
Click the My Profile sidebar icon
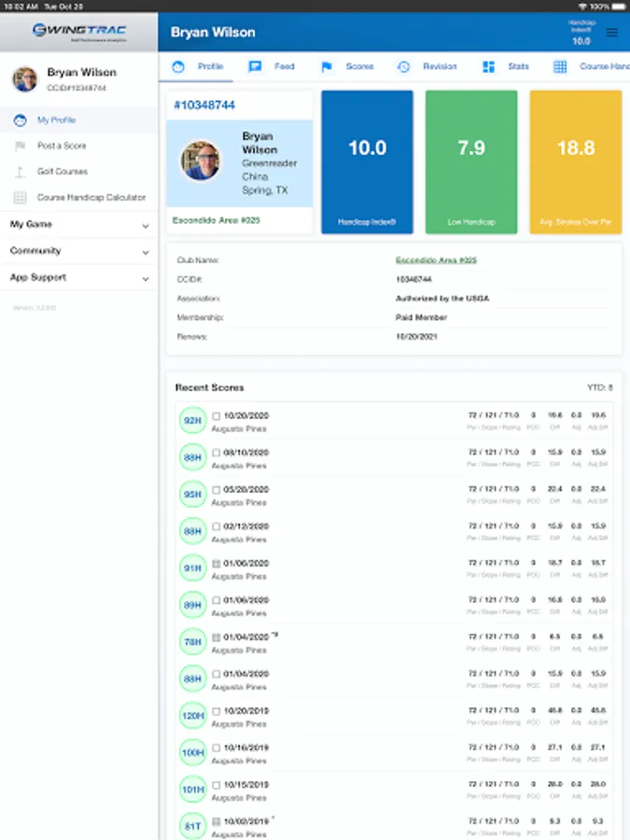pos(20,120)
